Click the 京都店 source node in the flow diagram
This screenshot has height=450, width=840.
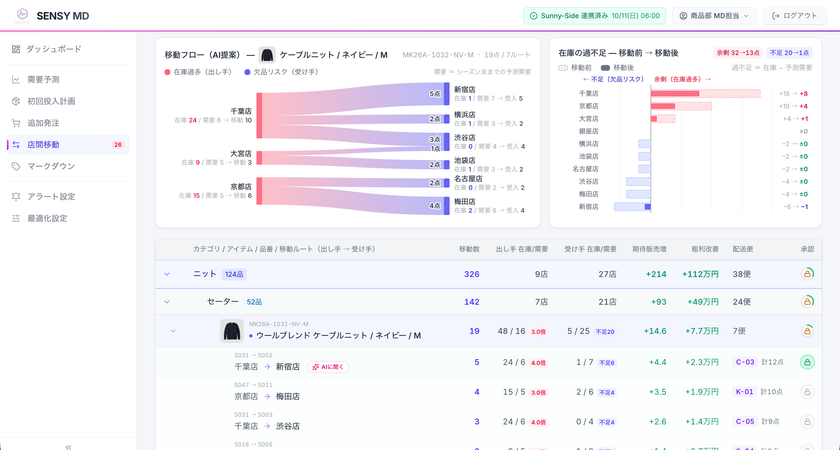(259, 191)
